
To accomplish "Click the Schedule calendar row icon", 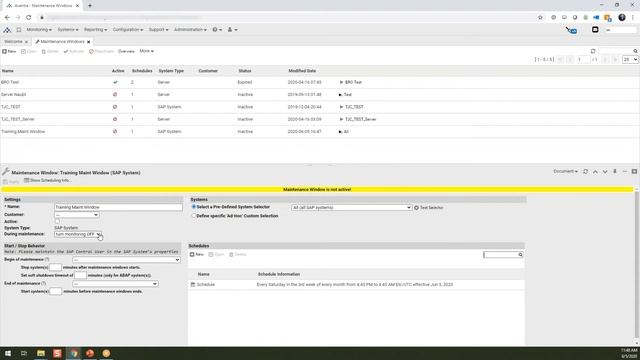I will tap(193, 284).
